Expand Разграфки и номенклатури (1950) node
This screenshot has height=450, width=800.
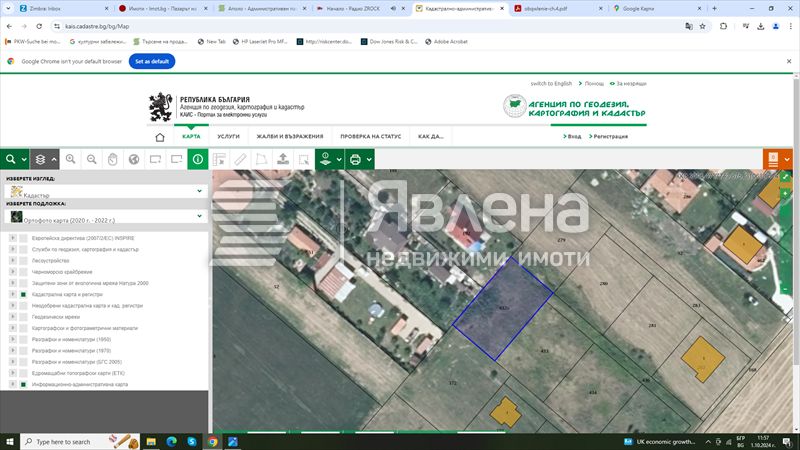[x=13, y=339]
